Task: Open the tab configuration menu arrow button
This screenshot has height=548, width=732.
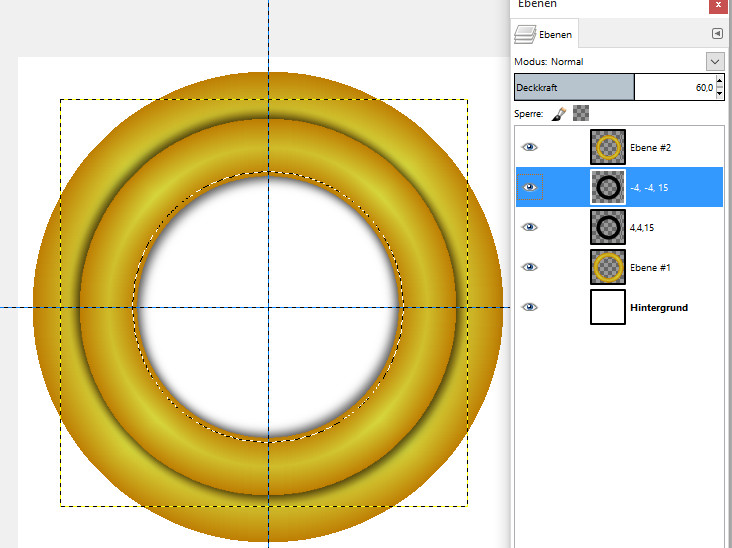Action: [x=717, y=33]
